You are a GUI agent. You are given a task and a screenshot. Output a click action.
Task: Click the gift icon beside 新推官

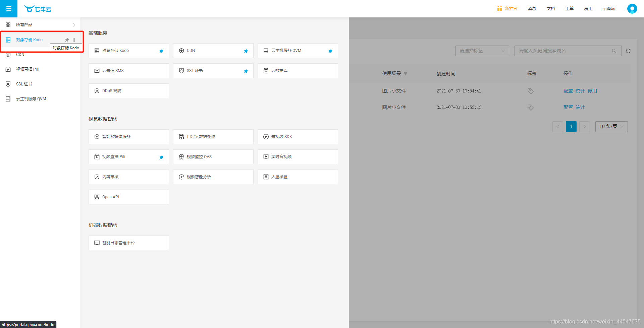(x=499, y=9)
